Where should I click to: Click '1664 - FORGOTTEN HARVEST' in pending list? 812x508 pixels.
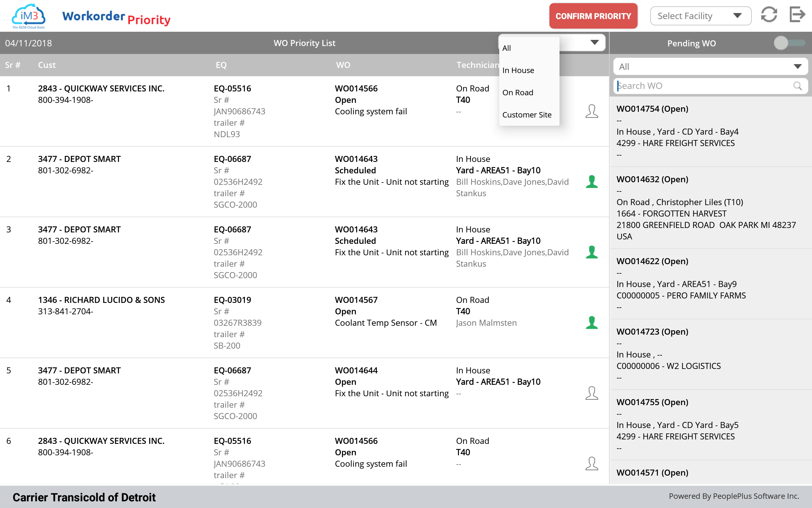pos(671,214)
